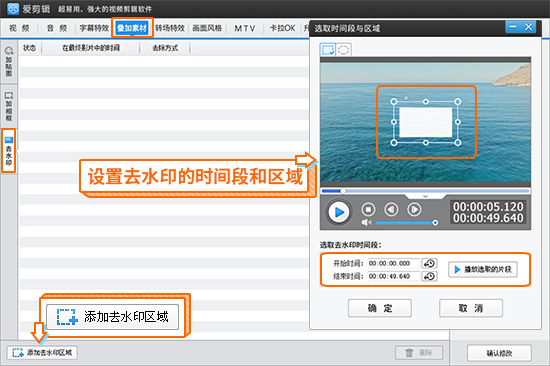Image resolution: width=550 pixels, height=366 pixels.
Task: Close the 选取时间段与区域 dialog
Action: 528,27
